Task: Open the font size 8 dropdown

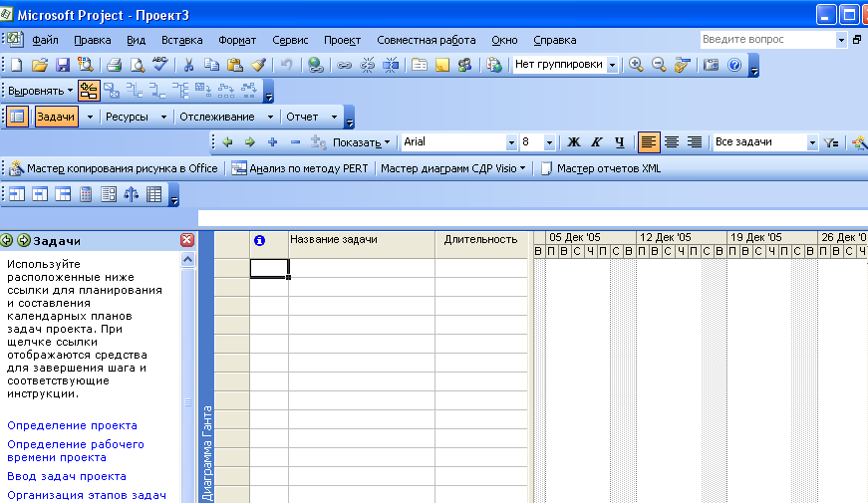Action: click(549, 142)
